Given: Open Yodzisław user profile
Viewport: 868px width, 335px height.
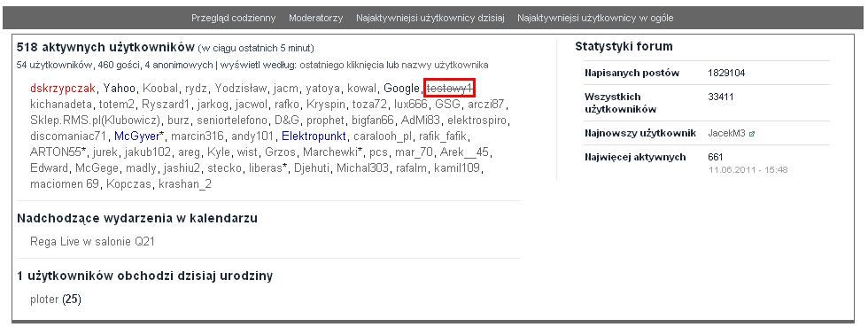Looking at the screenshot, I should tap(241, 88).
